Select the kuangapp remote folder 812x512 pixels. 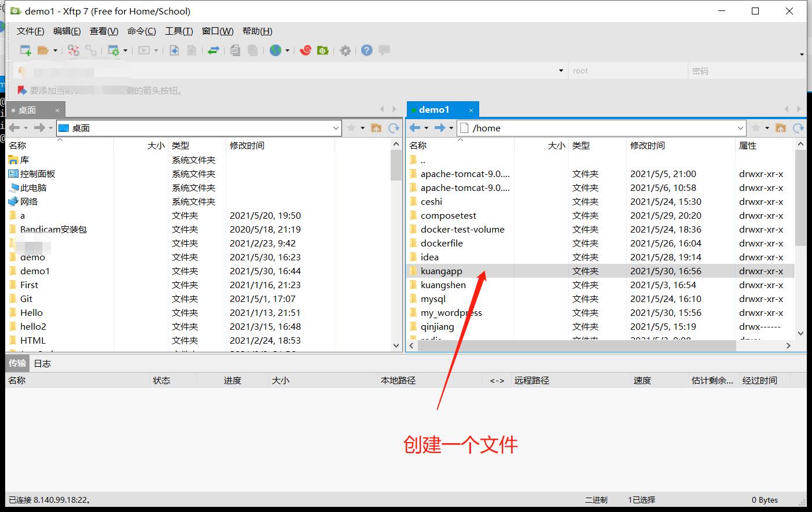(600, 271)
